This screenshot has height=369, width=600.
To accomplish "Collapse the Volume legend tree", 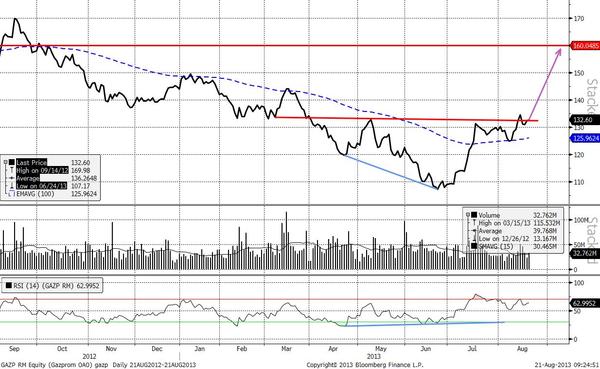I will tap(468, 215).
